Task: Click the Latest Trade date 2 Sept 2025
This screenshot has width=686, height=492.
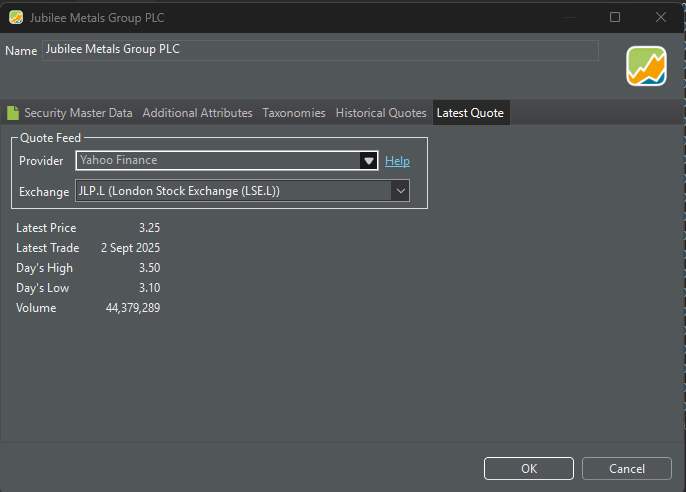Action: click(130, 248)
